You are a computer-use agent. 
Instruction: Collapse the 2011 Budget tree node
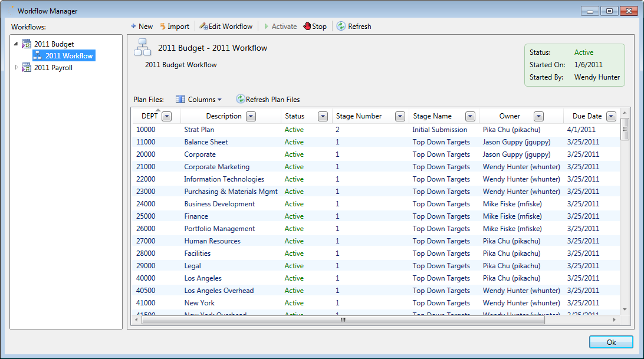[16, 44]
